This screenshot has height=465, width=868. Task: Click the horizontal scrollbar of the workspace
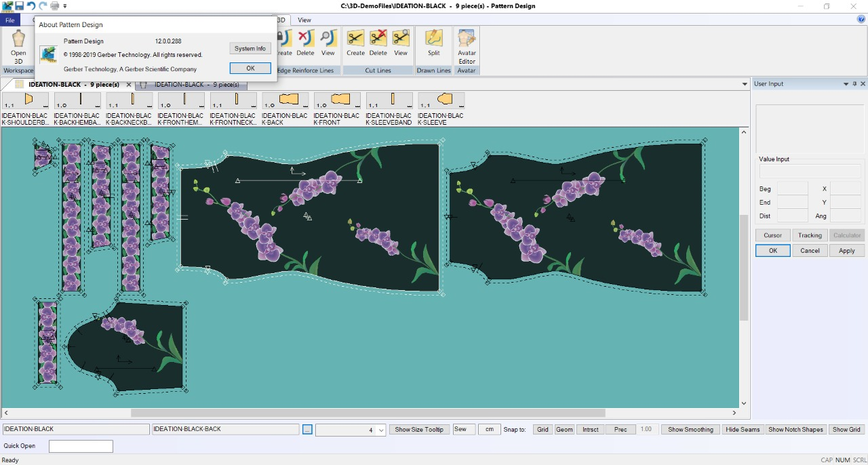(x=368, y=413)
